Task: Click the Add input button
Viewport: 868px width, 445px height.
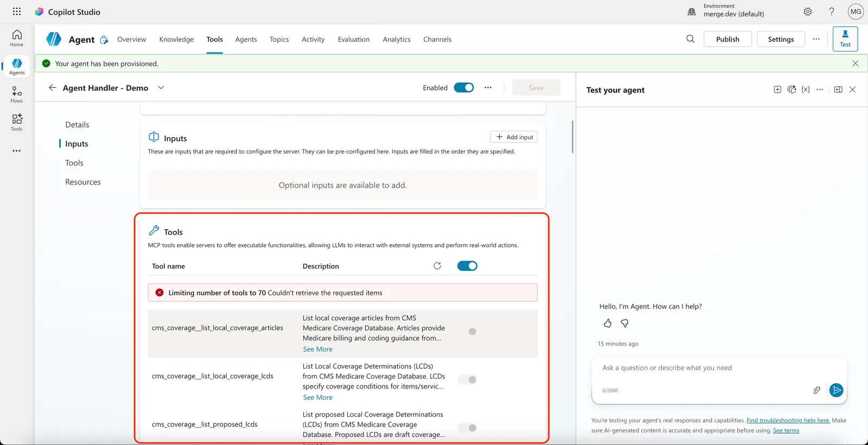Action: [x=514, y=137]
